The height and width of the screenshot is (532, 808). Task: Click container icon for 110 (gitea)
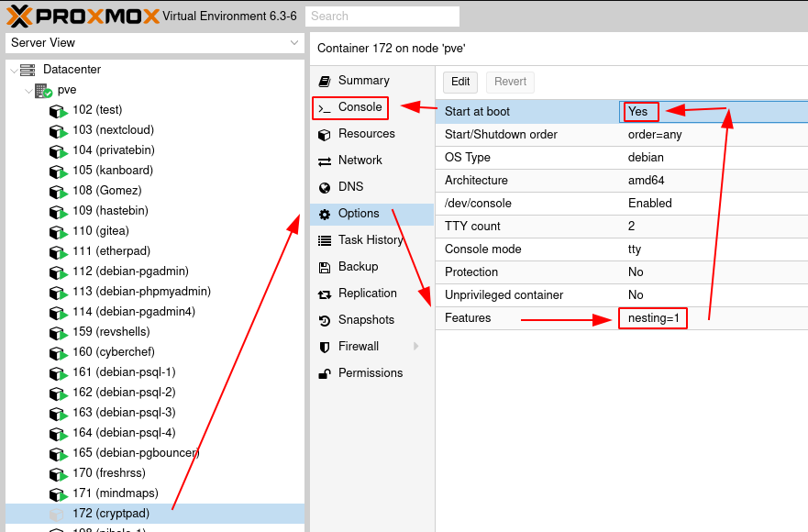pyautogui.click(x=58, y=231)
